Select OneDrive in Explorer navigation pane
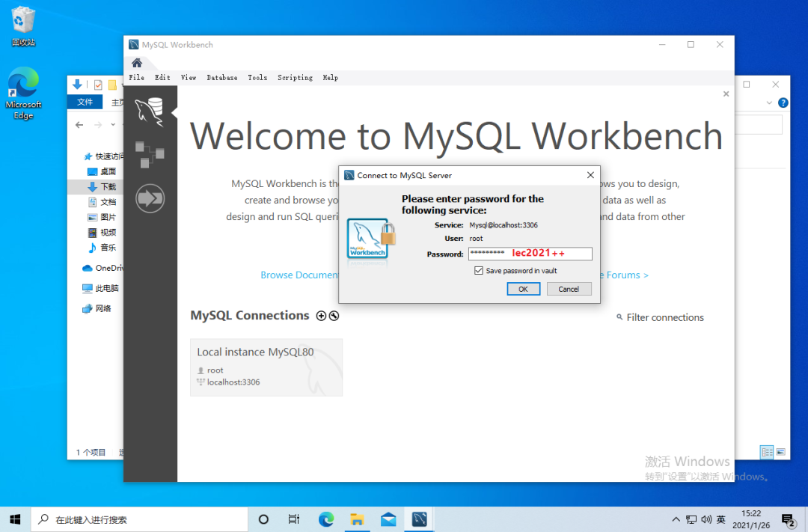This screenshot has height=532, width=808. 102,268
